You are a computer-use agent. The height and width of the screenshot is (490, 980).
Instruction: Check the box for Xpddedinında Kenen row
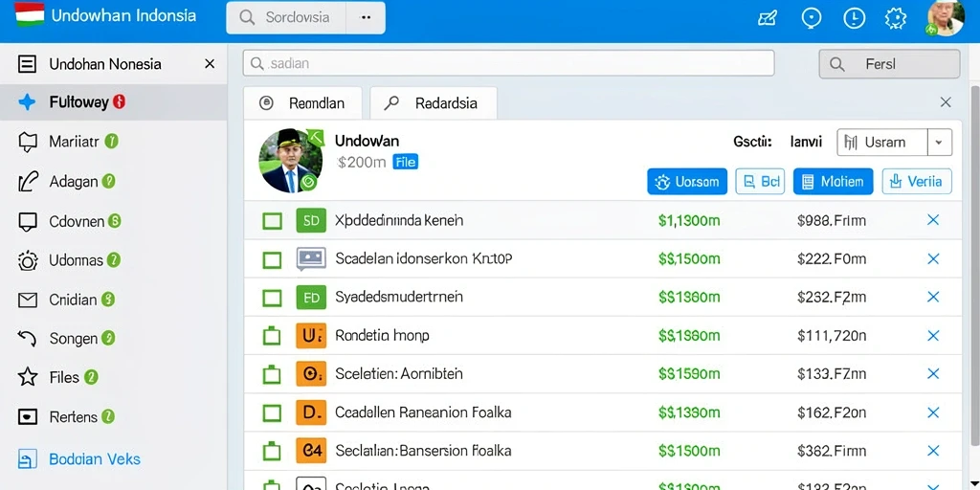pyautogui.click(x=272, y=221)
